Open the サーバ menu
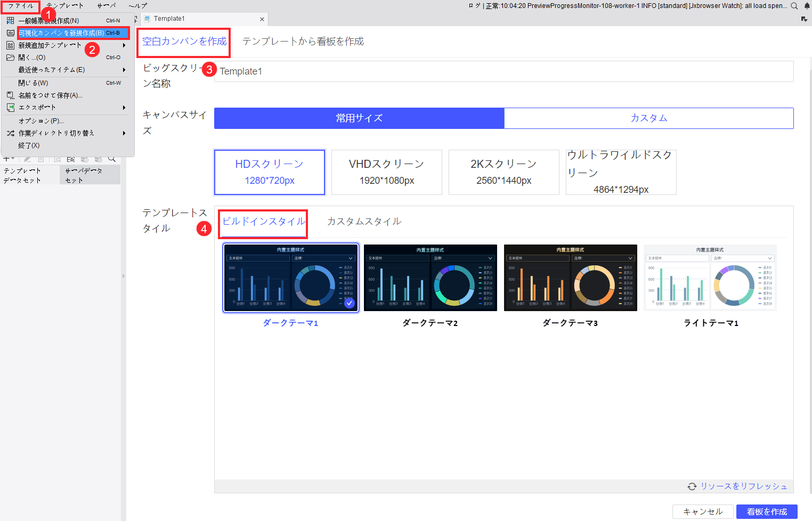 pos(106,5)
